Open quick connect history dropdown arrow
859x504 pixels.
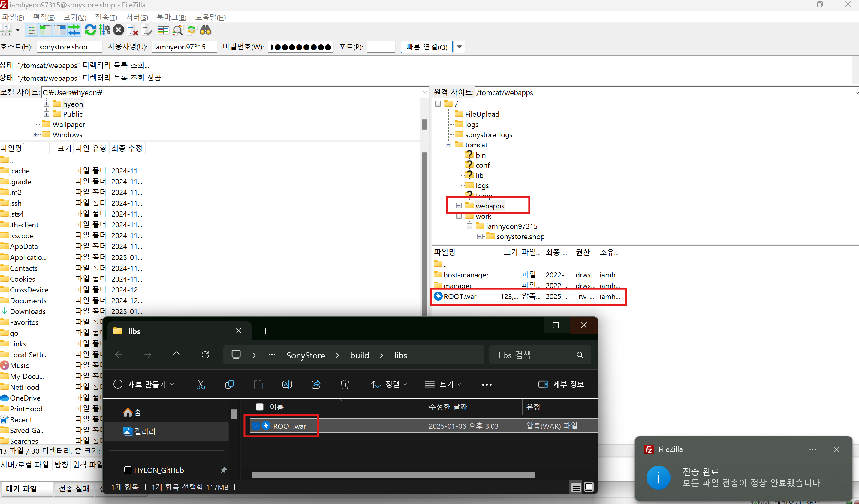(459, 47)
